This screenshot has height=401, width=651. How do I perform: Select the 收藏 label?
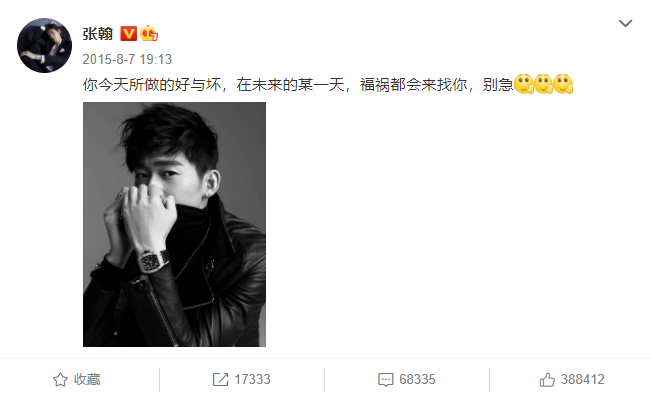(x=87, y=379)
